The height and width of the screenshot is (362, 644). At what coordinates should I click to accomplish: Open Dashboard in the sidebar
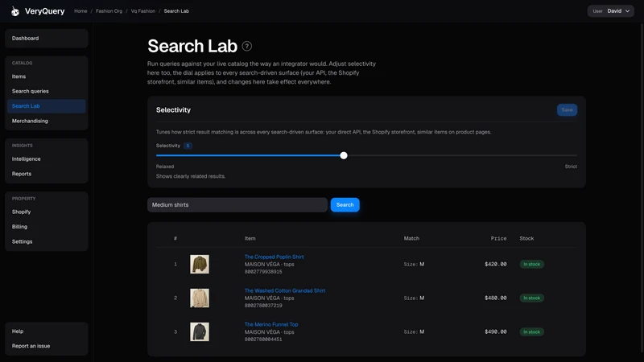(x=47, y=38)
